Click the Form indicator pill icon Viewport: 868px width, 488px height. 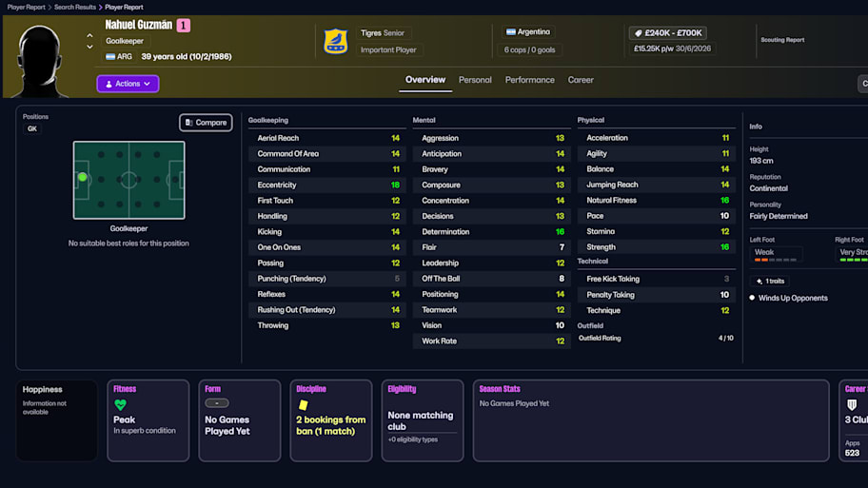click(216, 403)
